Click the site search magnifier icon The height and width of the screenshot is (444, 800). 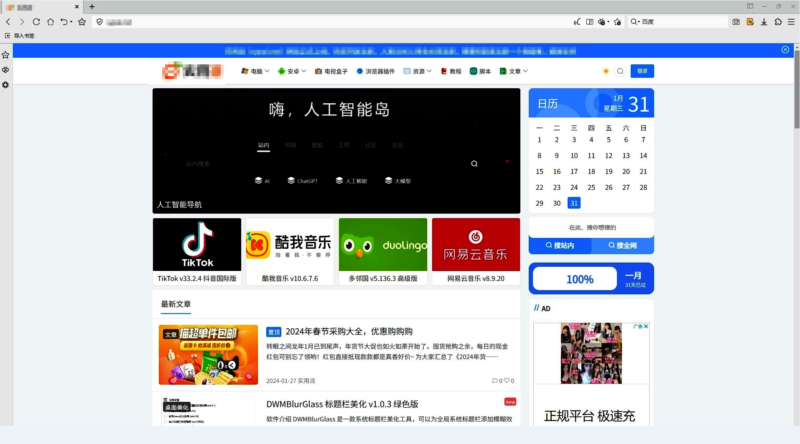pyautogui.click(x=620, y=71)
